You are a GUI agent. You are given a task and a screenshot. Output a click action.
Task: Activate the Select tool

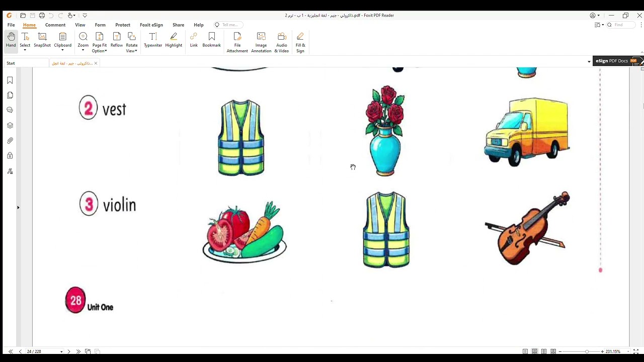25,40
